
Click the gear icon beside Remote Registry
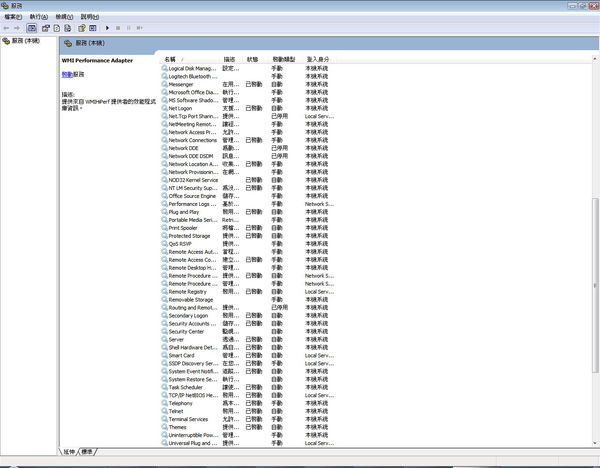tap(164, 292)
